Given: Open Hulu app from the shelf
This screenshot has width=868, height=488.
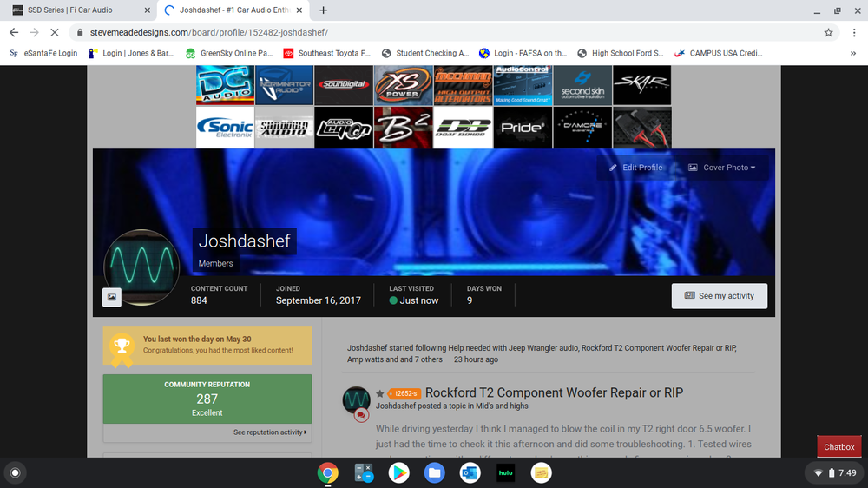Looking at the screenshot, I should [x=505, y=473].
